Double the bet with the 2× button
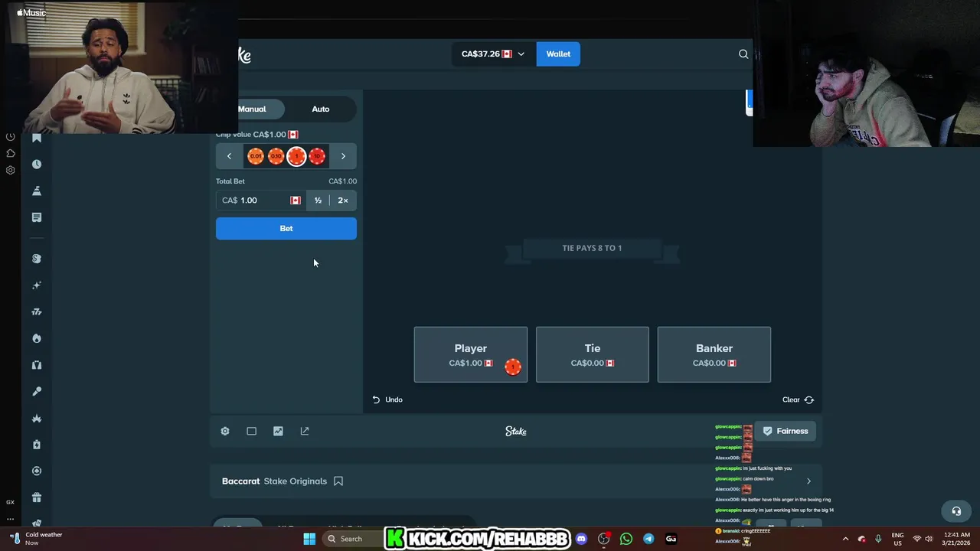Screen dimensions: 980x551 (x=343, y=201)
